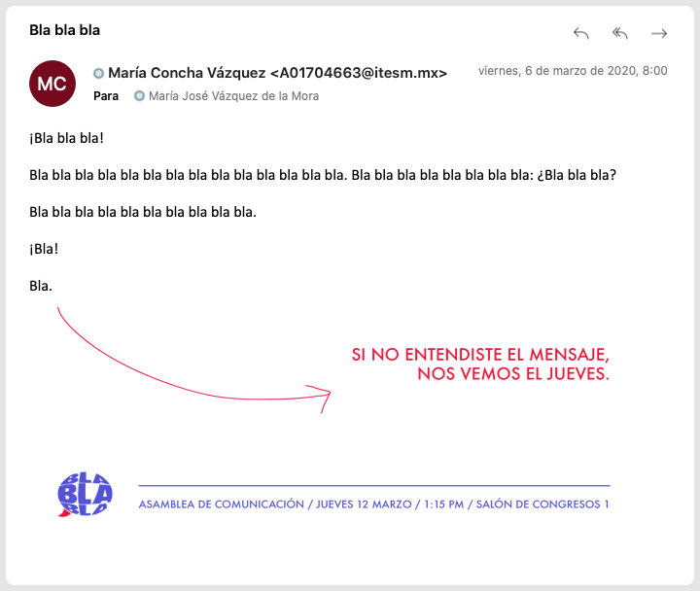Image resolution: width=700 pixels, height=591 pixels.
Task: Click footer text SALÓN DE CONGRESOS 1
Action: click(542, 504)
